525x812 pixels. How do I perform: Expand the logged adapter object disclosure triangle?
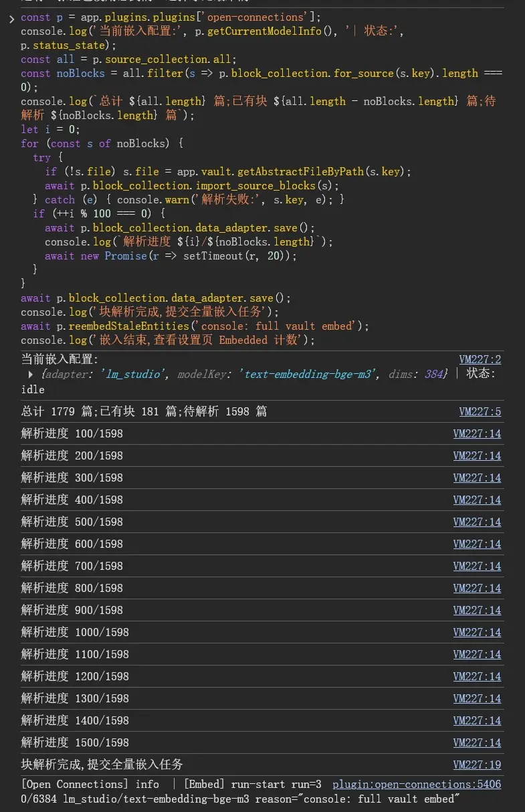(x=31, y=375)
